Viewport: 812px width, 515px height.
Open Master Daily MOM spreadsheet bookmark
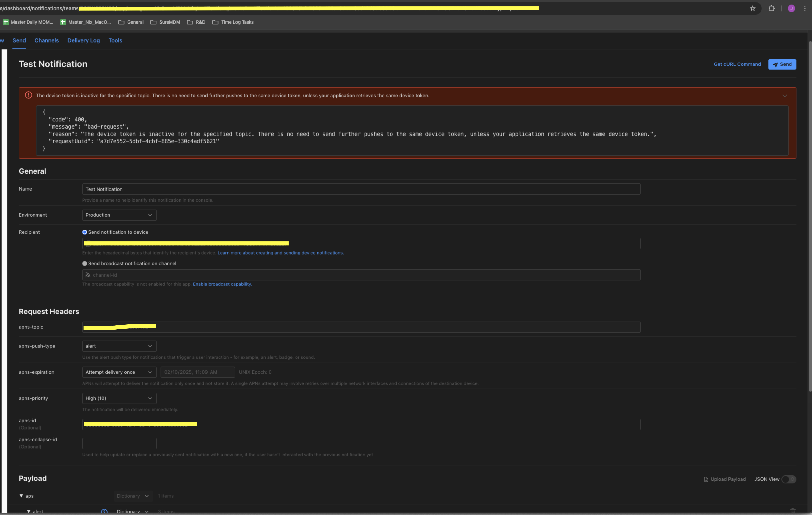pos(28,22)
